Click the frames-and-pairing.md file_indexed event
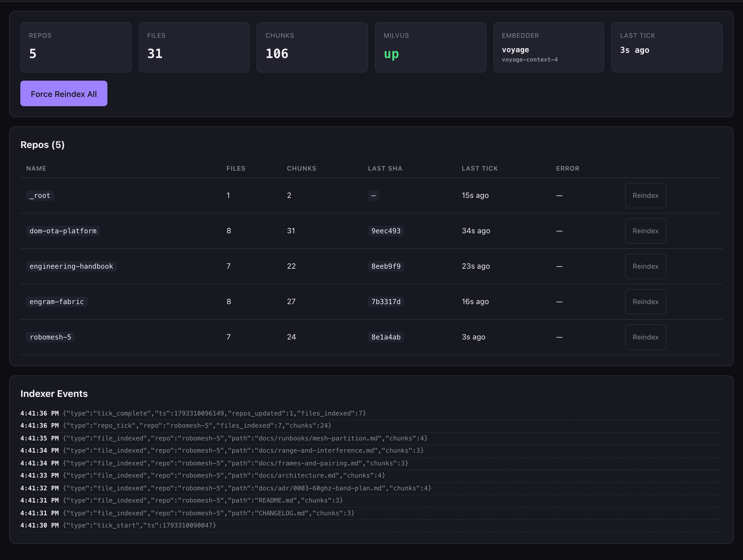This screenshot has width=743, height=560. [372, 463]
